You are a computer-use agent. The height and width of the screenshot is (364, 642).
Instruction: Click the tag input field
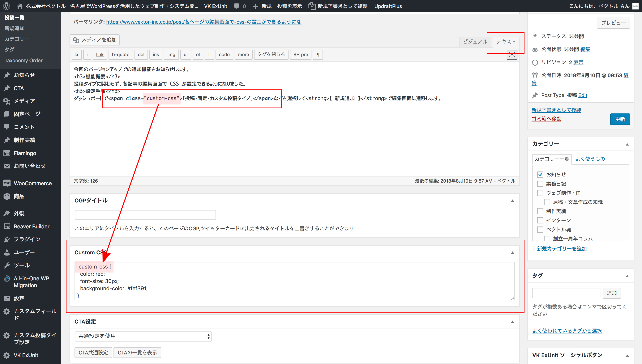coord(567,293)
